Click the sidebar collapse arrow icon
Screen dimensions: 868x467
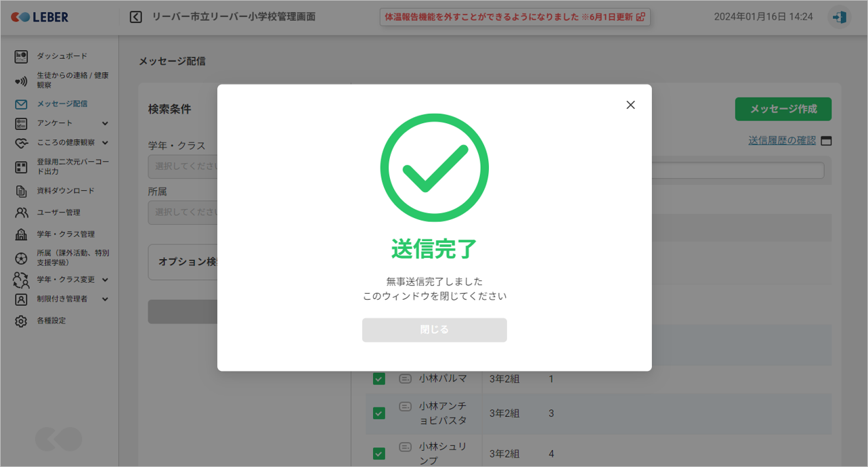pyautogui.click(x=135, y=17)
